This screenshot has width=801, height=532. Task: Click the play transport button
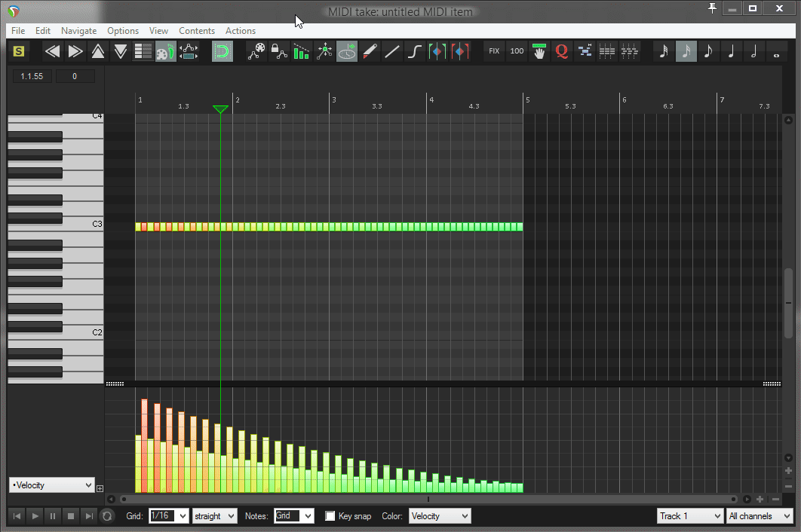click(35, 516)
